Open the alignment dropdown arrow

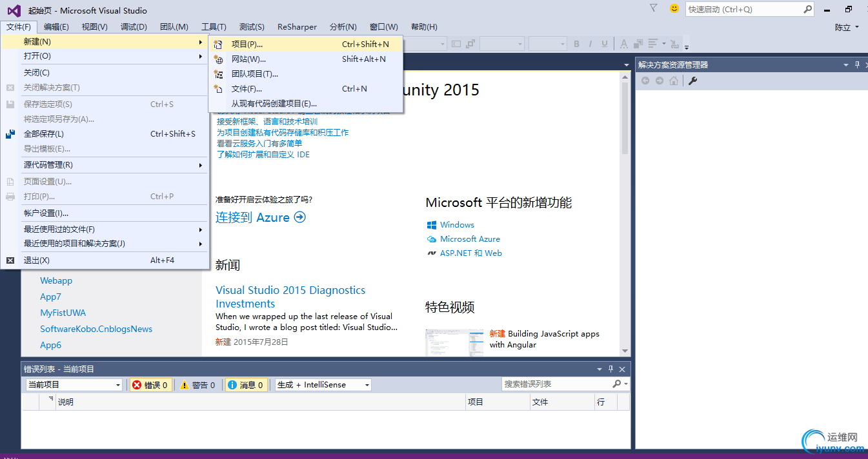(x=663, y=44)
